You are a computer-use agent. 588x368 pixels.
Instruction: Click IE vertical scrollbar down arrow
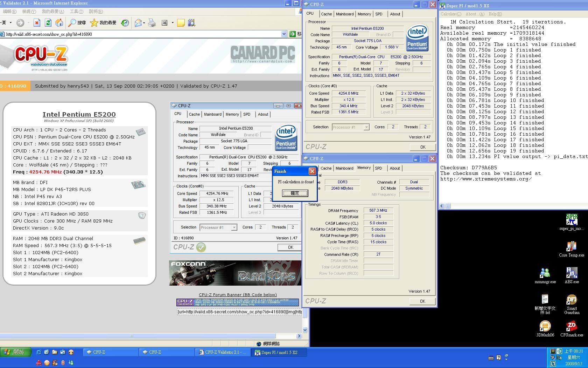(x=305, y=330)
